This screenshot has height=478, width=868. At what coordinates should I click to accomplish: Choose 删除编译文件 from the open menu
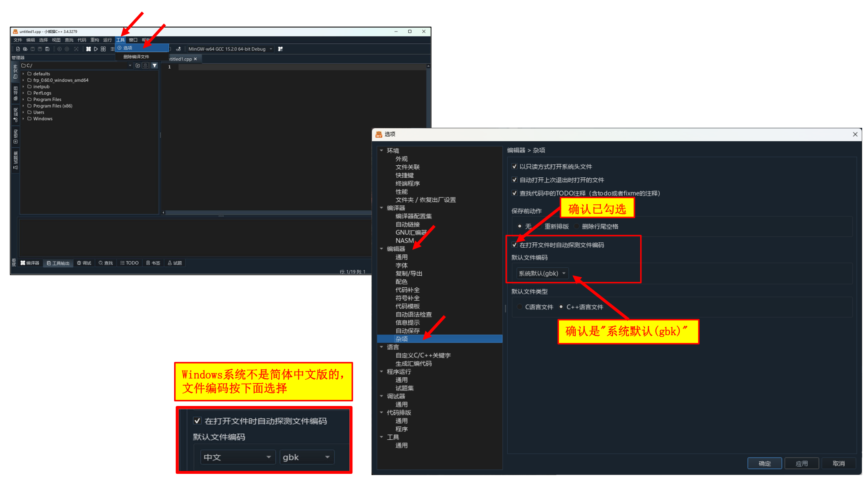[x=136, y=57]
